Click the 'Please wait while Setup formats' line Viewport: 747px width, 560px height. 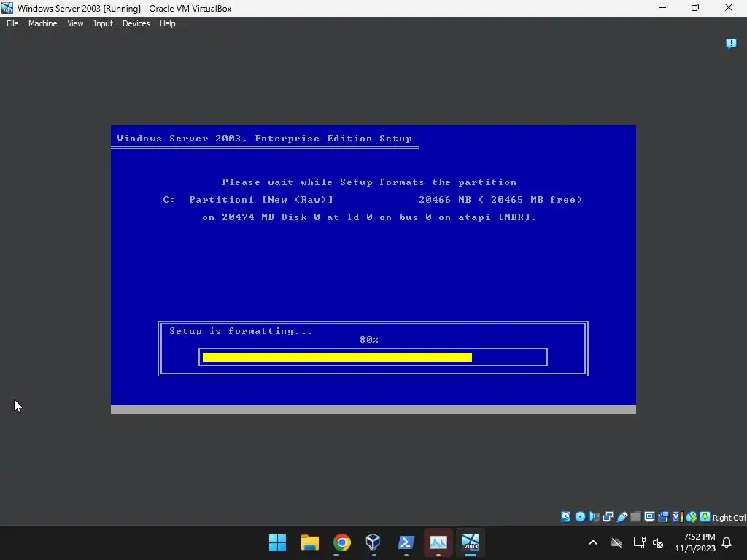(x=369, y=182)
